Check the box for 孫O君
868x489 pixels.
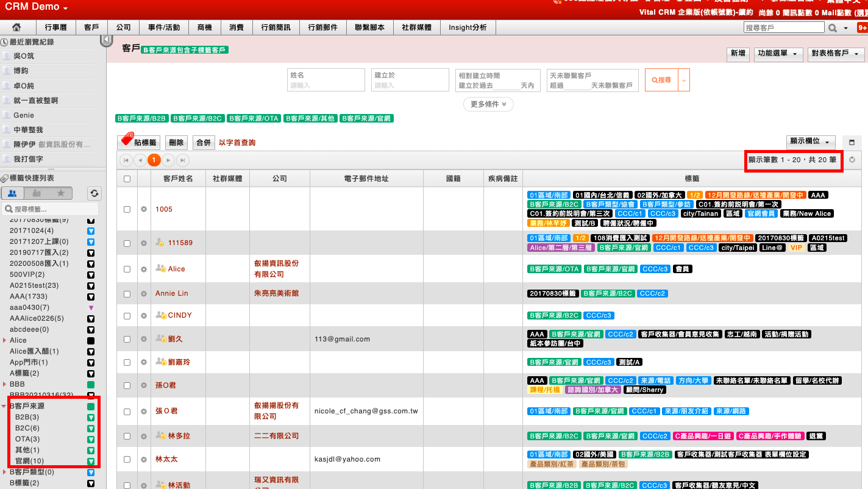[127, 385]
